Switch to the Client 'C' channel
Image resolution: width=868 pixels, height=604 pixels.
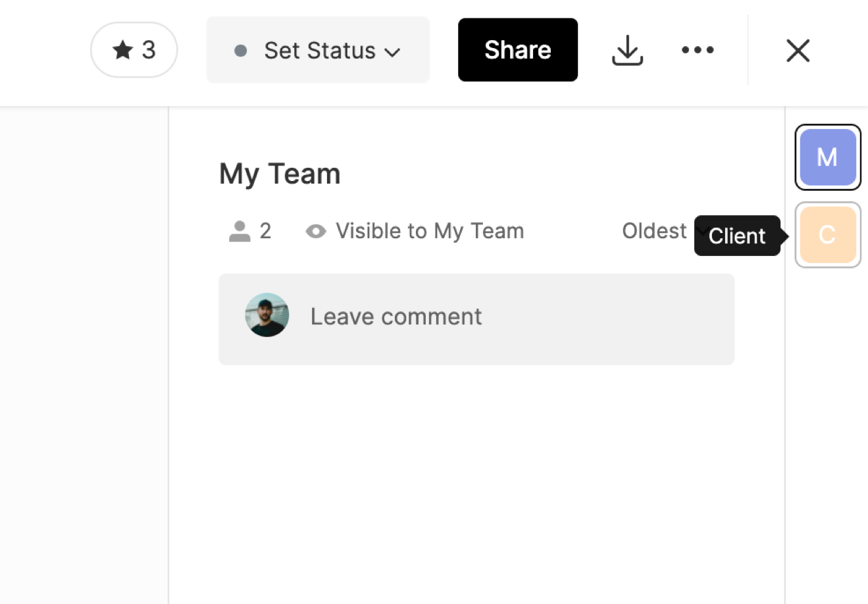click(827, 235)
